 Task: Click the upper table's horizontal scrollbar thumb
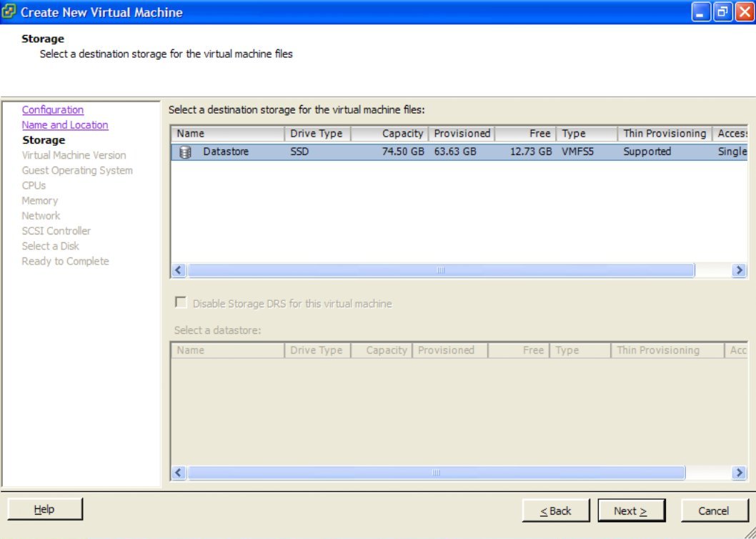441,270
